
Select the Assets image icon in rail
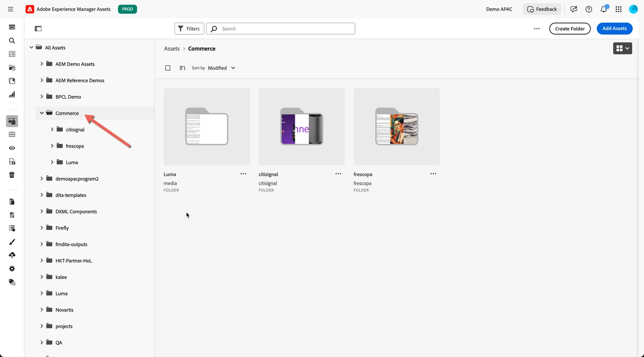click(12, 121)
